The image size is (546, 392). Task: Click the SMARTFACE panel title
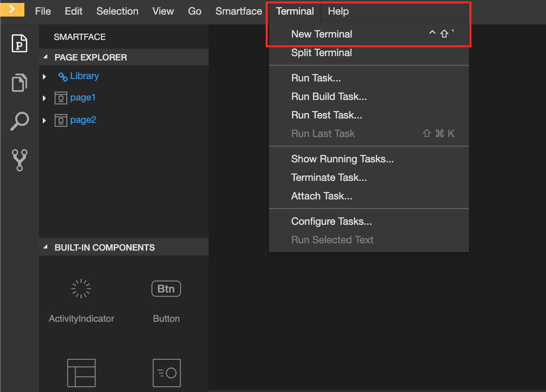[80, 37]
